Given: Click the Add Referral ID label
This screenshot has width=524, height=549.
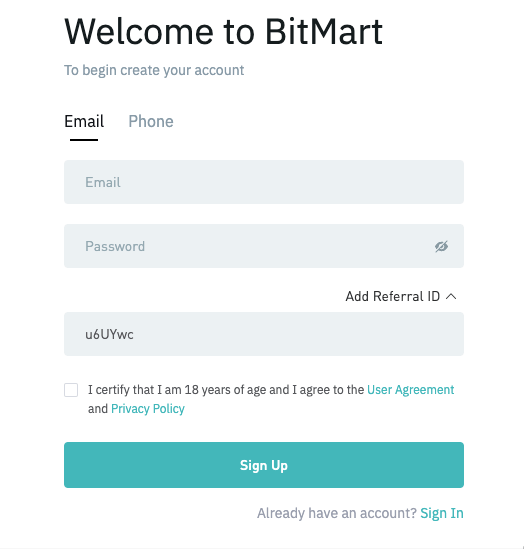Looking at the screenshot, I should click(393, 297).
